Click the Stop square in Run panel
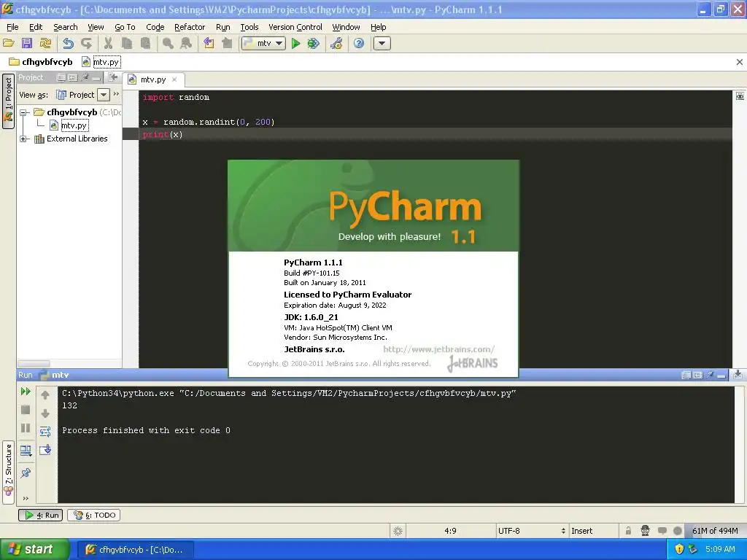Screen dimensions: 747x560 coord(26,410)
